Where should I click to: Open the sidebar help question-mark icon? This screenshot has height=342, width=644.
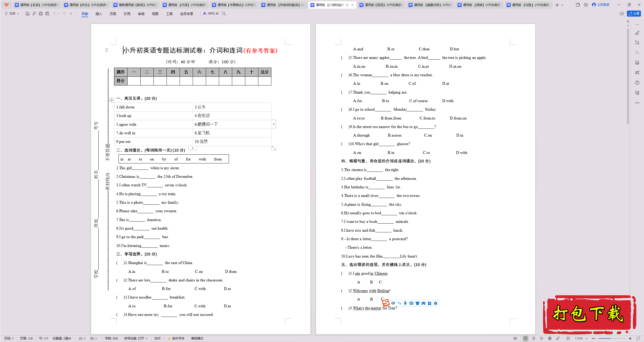coord(637,83)
